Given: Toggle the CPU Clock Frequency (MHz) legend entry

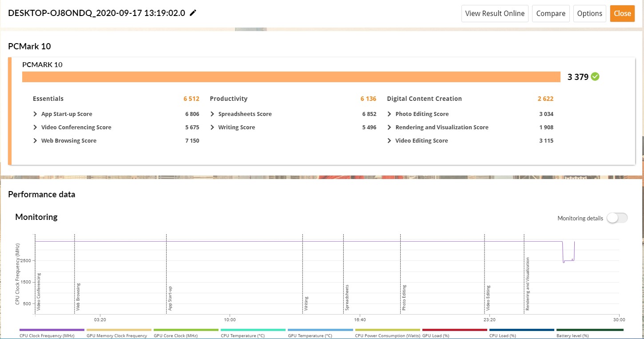Looking at the screenshot, I should pyautogui.click(x=52, y=333).
